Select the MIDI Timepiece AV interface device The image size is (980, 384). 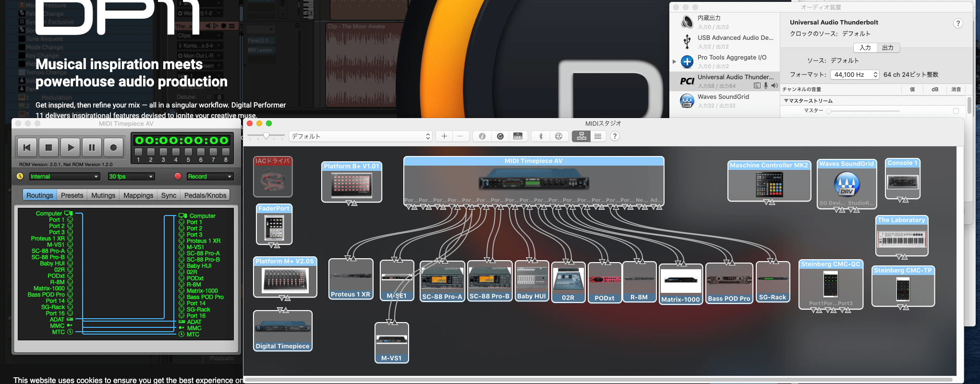click(533, 180)
